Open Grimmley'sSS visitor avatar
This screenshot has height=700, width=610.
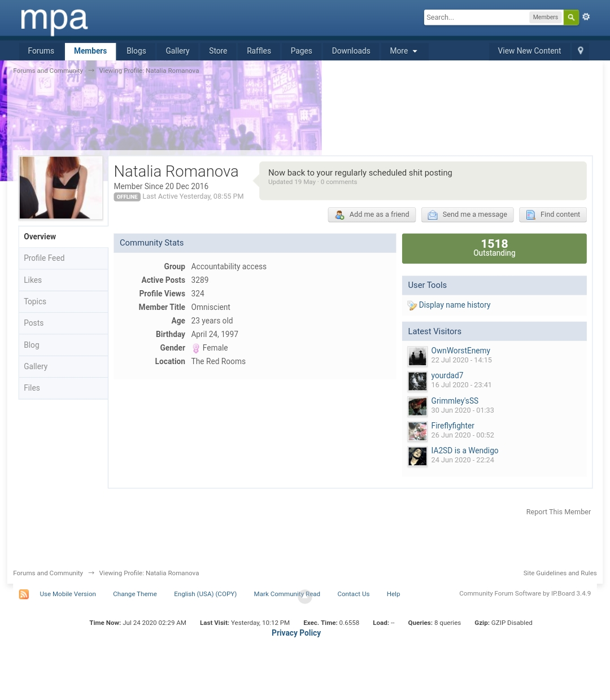[x=417, y=406]
